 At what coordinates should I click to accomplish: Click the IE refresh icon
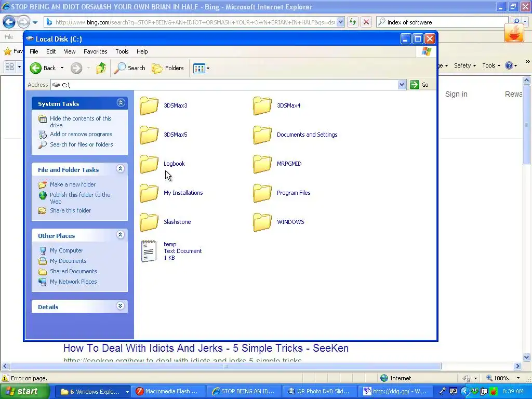coord(353,22)
